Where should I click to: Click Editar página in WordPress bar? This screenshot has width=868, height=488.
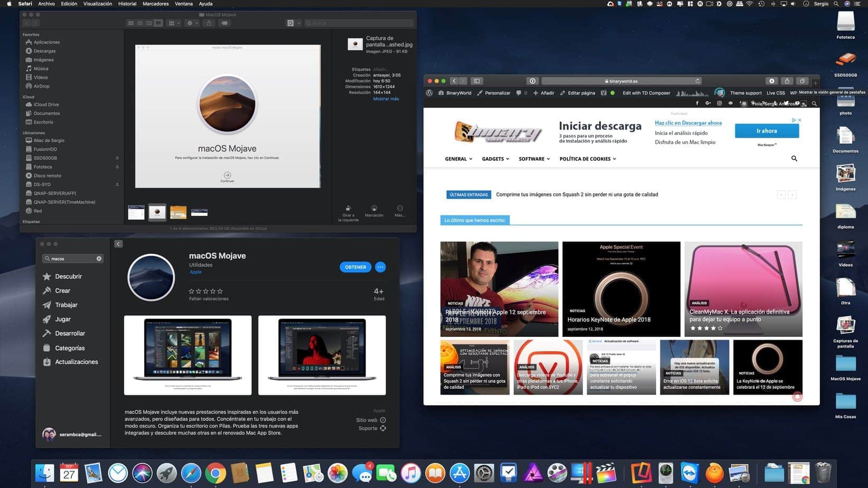point(577,93)
